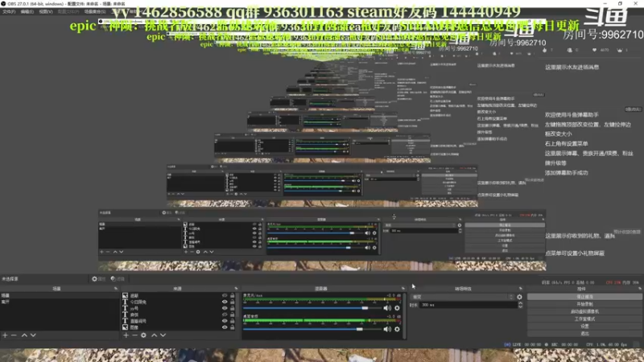Pop out the 场景 dock panel
Screen dimensions: 644x362
coord(116,289)
